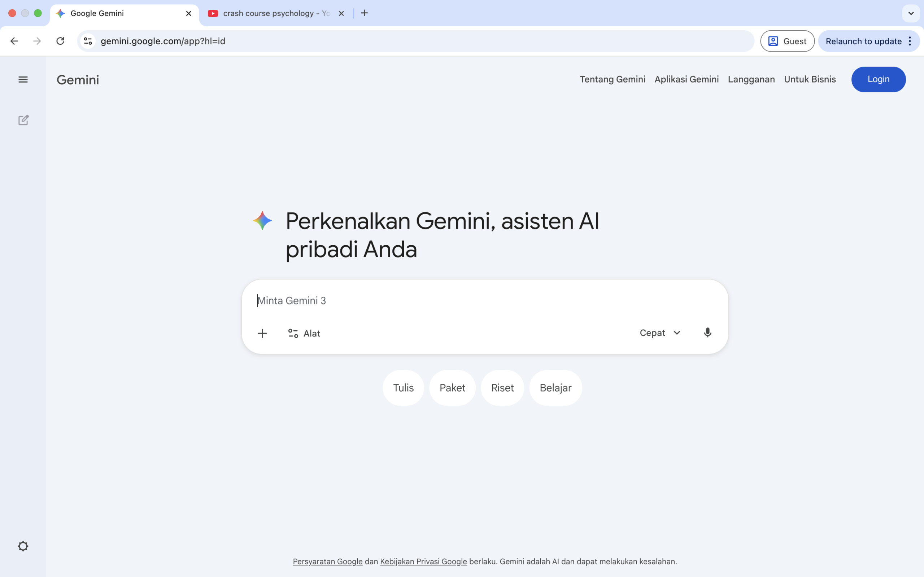This screenshot has width=924, height=577.
Task: Click the Gemini sparkle logo
Action: pyautogui.click(x=262, y=220)
